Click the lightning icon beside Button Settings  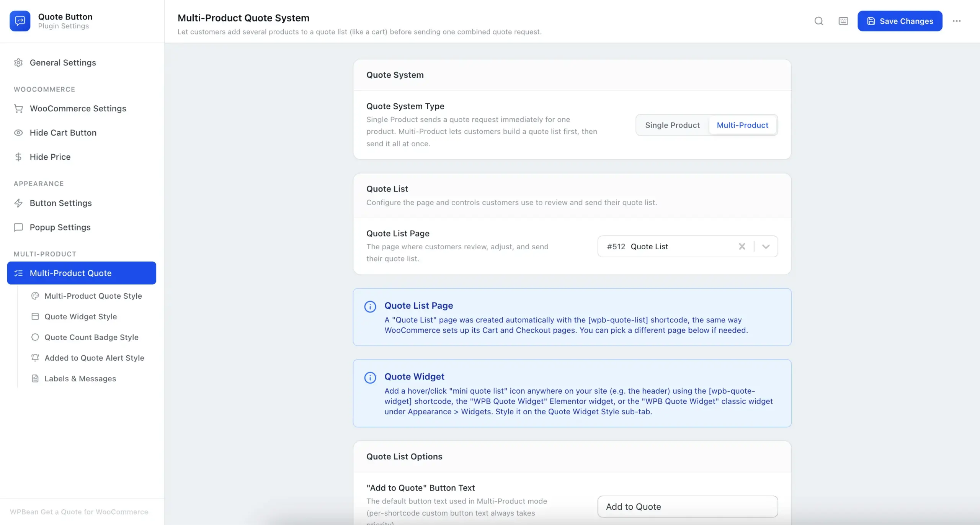coord(18,203)
